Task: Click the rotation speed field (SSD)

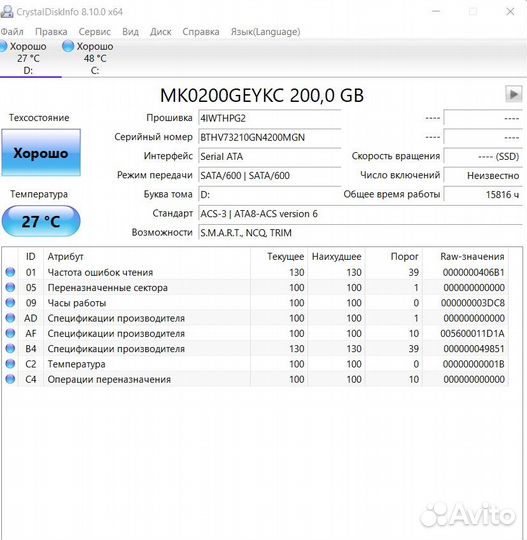Action: pos(483,156)
